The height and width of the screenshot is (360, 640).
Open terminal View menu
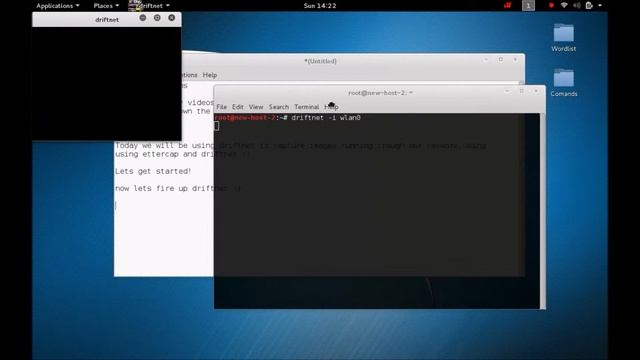pos(256,107)
